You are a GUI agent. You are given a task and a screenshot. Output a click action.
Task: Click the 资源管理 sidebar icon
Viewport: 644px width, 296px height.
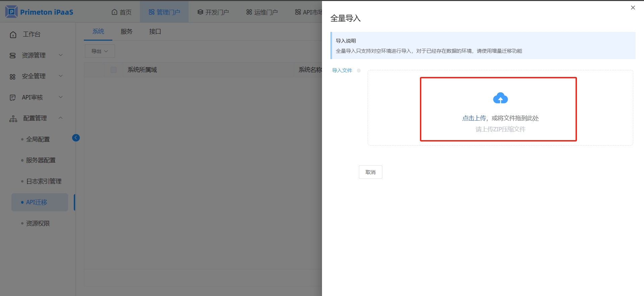pos(13,55)
